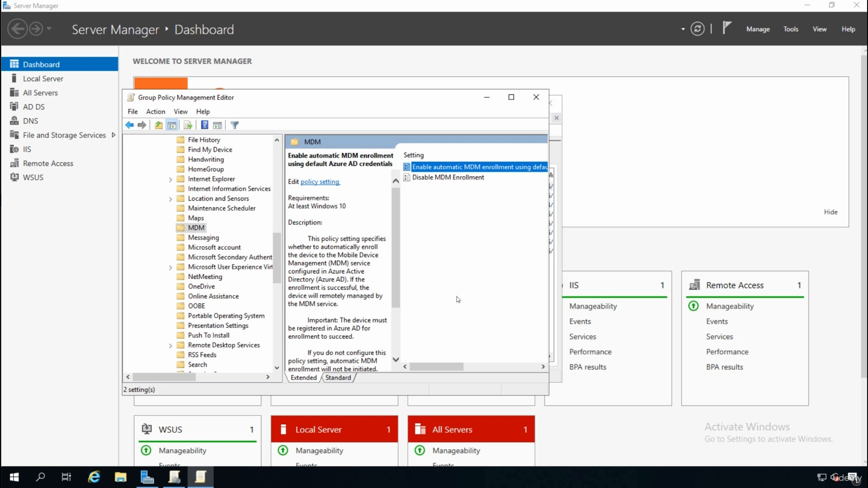
Task: Open Server Manager's View menu
Action: [820, 29]
